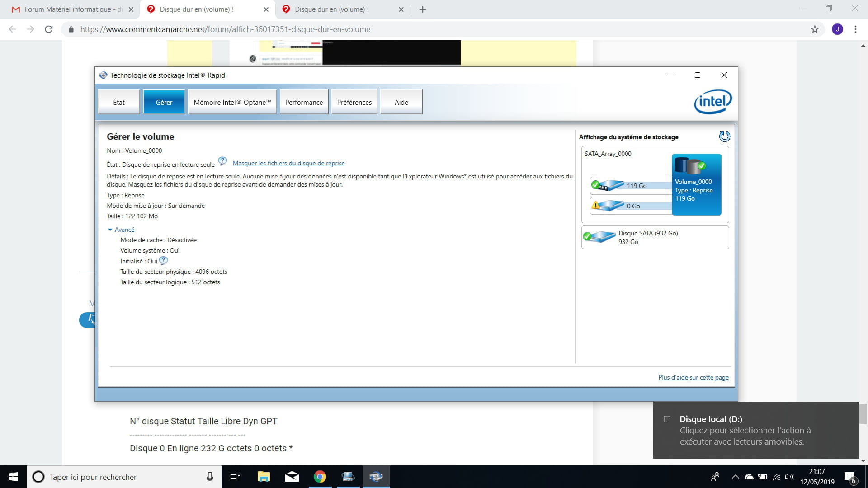The image size is (868, 488).
Task: Select the Gérer tab
Action: [164, 102]
